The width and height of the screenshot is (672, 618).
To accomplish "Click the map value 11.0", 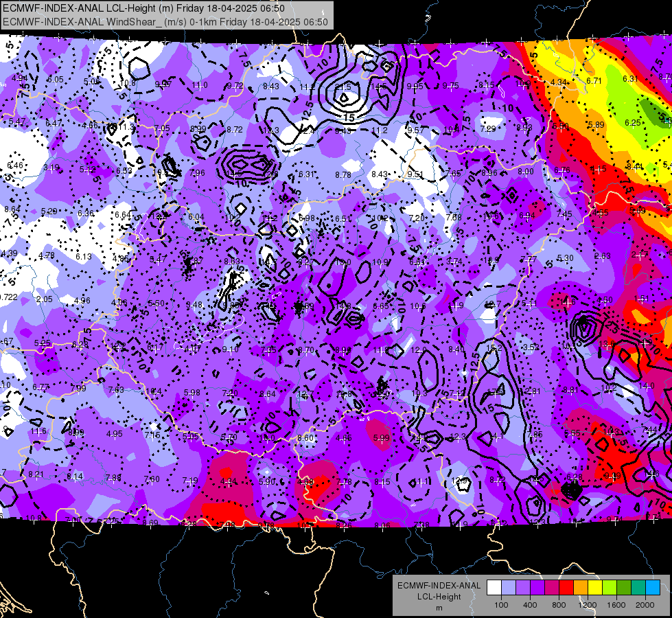I will point(200,85).
